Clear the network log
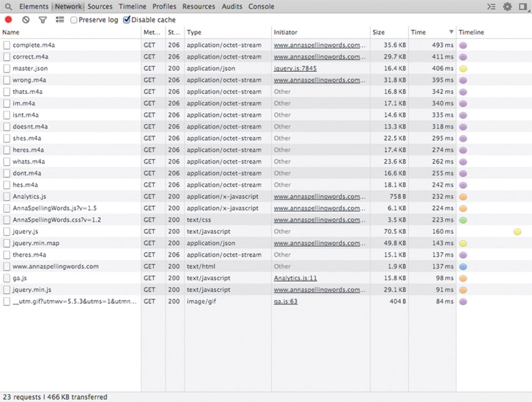This screenshot has height=402, width=532. 26,20
